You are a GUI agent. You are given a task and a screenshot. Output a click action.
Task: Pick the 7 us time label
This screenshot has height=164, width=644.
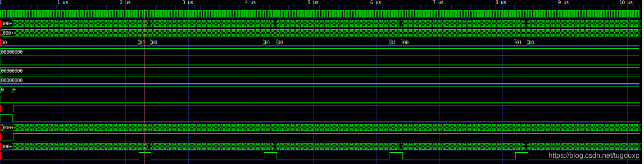(x=438, y=3)
